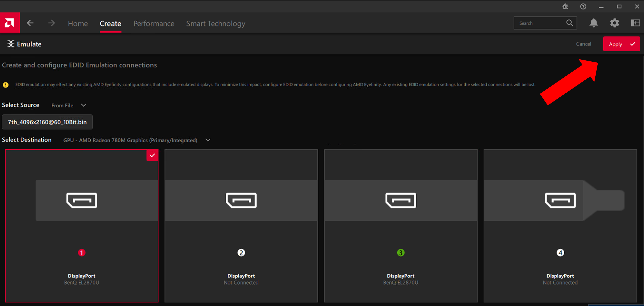Click the white number 2 badge
644x306 pixels.
coord(241,253)
